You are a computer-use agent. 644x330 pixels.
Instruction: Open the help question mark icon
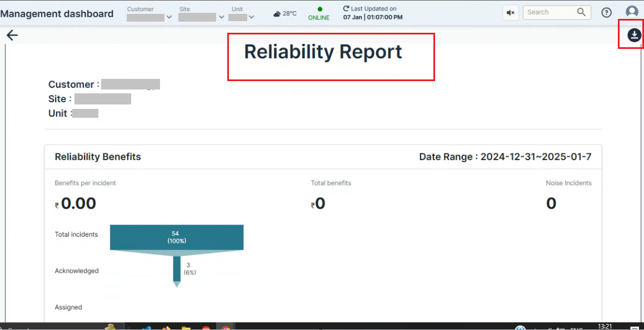click(x=606, y=13)
